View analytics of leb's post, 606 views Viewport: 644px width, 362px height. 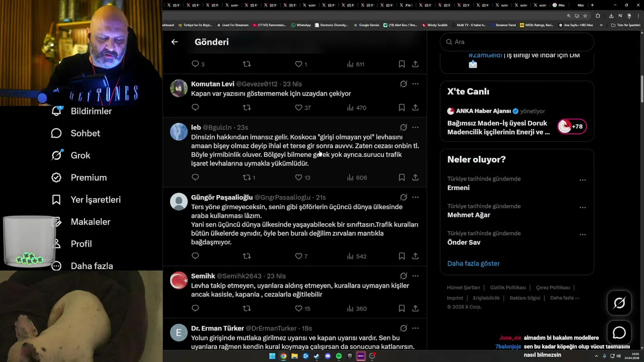pos(357,177)
